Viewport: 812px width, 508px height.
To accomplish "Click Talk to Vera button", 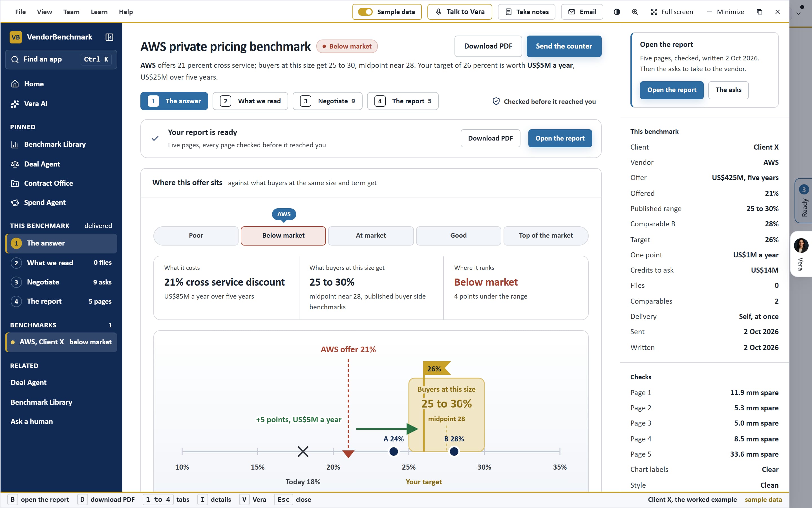I will (x=460, y=12).
